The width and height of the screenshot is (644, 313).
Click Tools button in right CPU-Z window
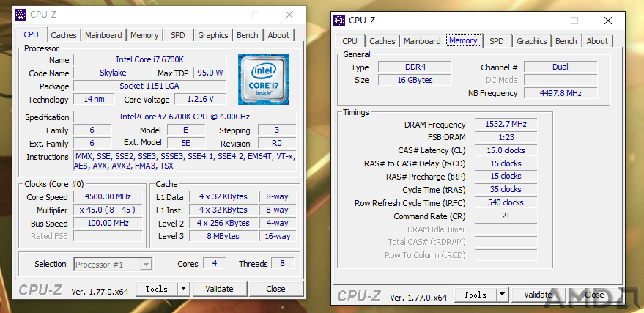click(x=475, y=295)
